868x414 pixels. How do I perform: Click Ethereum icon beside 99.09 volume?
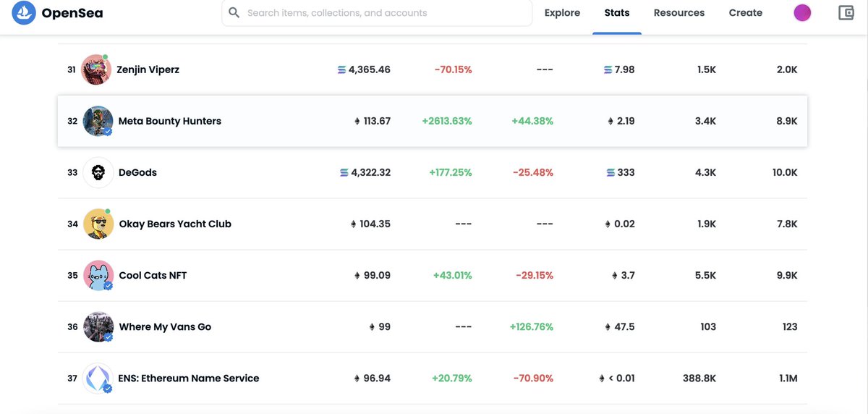[x=357, y=276]
